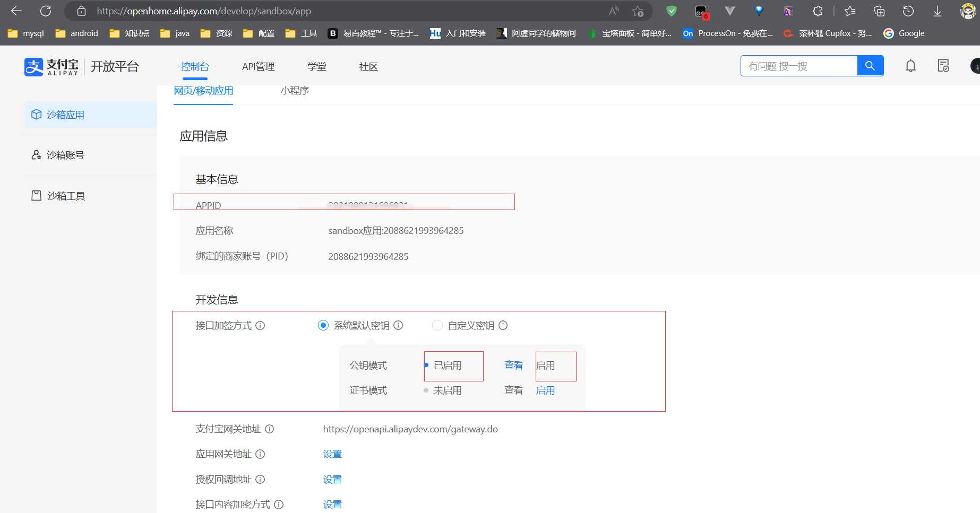Screen dimensions: 980x513
Task: Open the document checklist icon beside the bell
Action: point(943,66)
